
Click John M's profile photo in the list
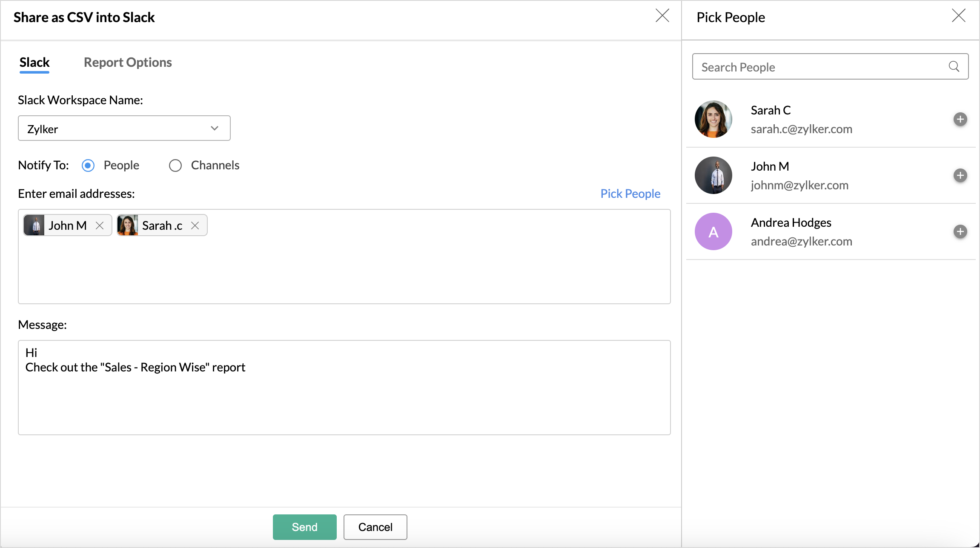coord(714,175)
